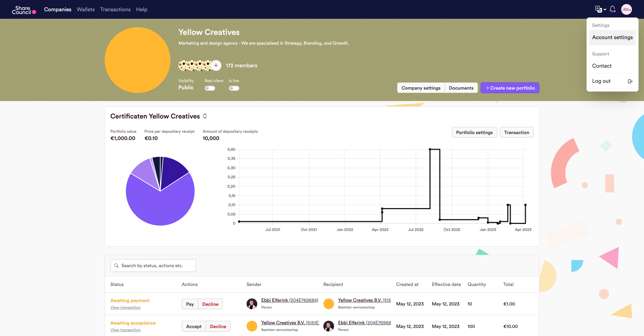
Task: Add a member with the plus icon
Action: click(216, 66)
